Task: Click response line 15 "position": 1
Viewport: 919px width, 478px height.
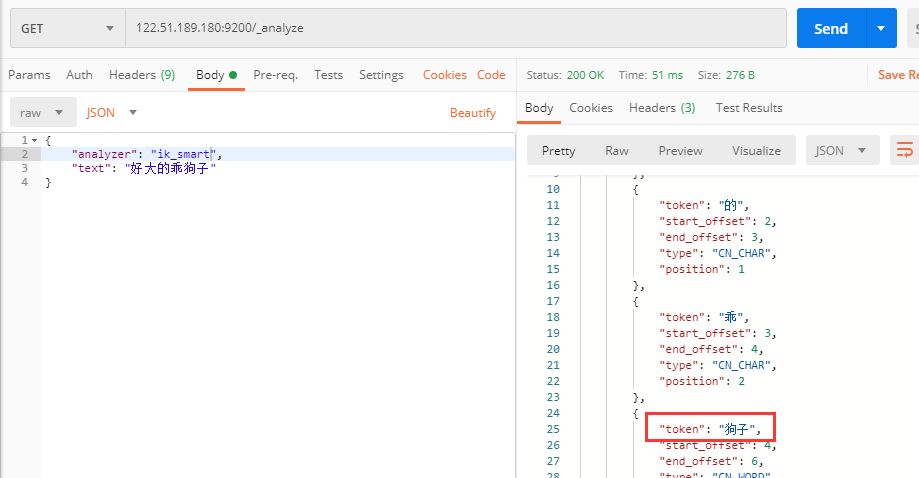Action: tap(702, 269)
